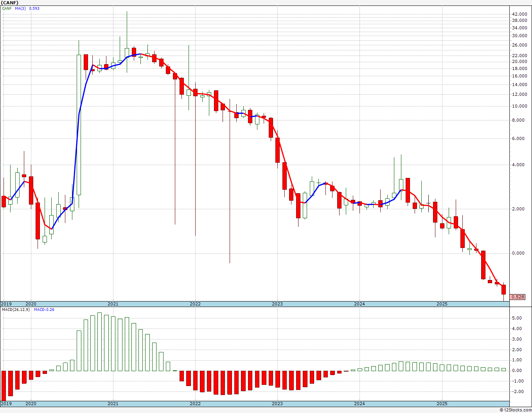Image resolution: width=532 pixels, height=413 pixels.
Task: Click the 16.000 price axis label
Action: tap(519, 76)
